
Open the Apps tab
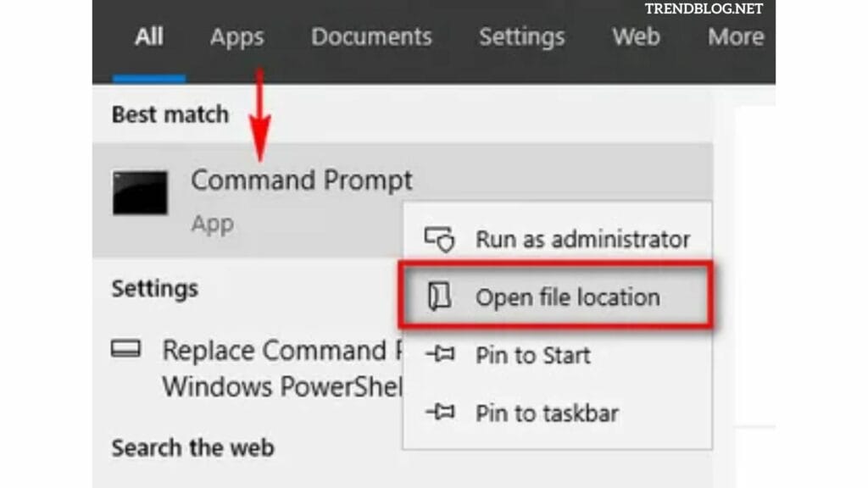point(237,37)
